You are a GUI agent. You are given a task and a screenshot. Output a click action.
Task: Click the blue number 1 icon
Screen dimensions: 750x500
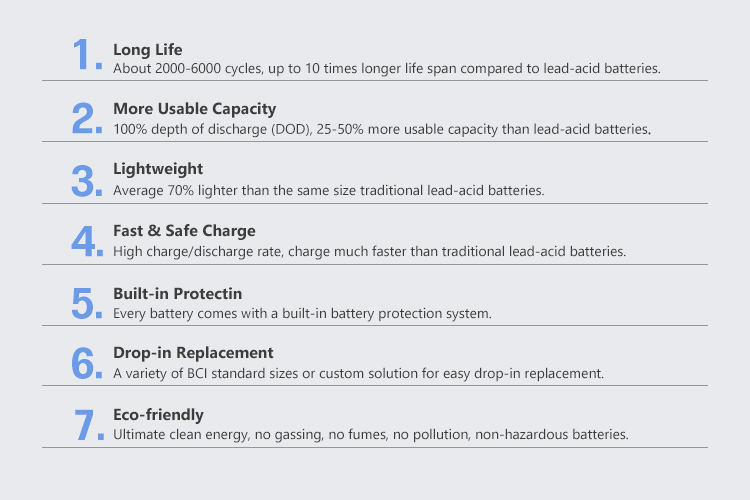(x=88, y=55)
